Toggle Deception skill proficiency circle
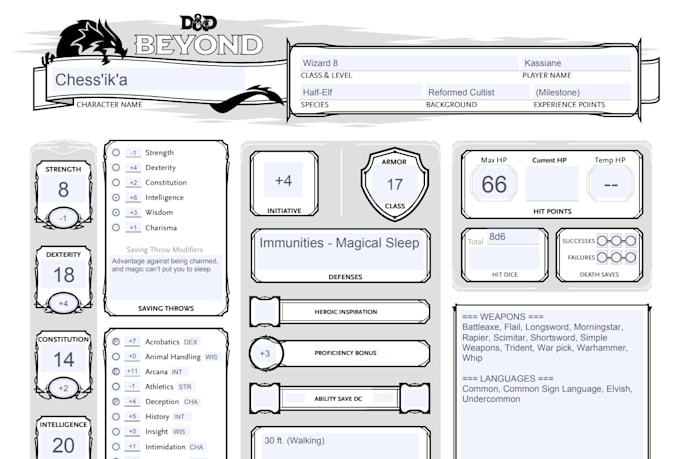 coord(116,402)
